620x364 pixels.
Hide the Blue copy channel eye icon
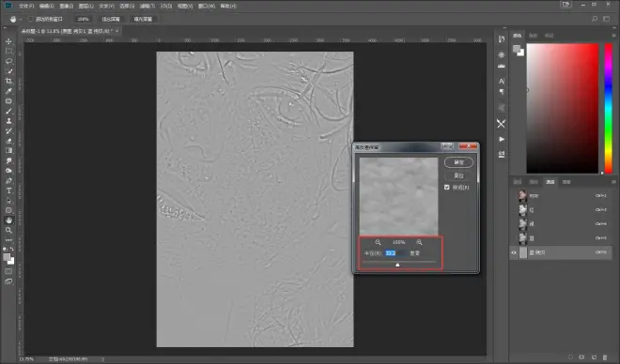click(514, 252)
